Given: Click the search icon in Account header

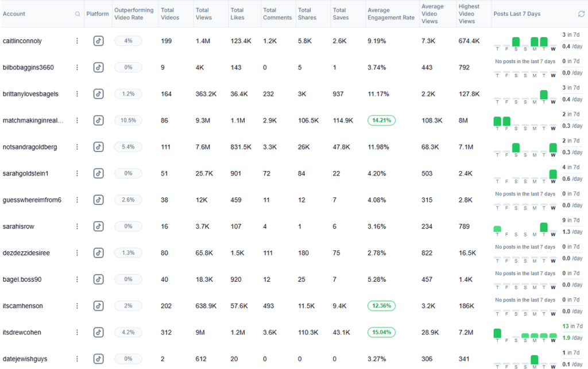Looking at the screenshot, I should pyautogui.click(x=78, y=14).
